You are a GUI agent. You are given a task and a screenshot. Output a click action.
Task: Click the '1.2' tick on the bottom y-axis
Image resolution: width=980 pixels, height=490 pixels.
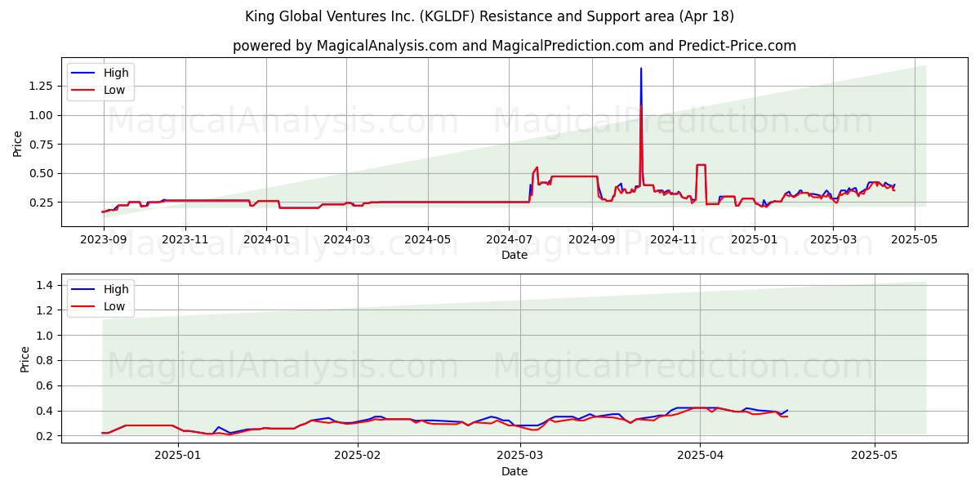tap(46, 310)
